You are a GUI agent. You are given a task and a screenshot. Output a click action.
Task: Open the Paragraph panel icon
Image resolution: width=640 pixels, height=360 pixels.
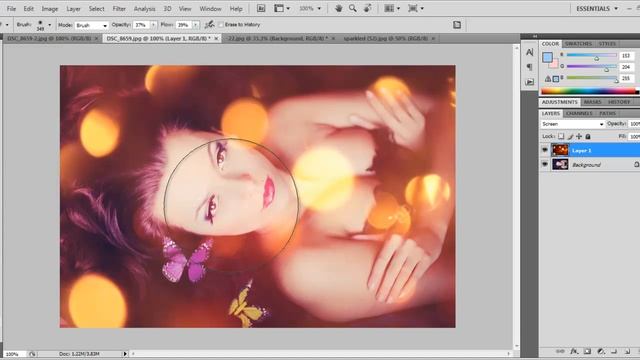click(x=530, y=67)
